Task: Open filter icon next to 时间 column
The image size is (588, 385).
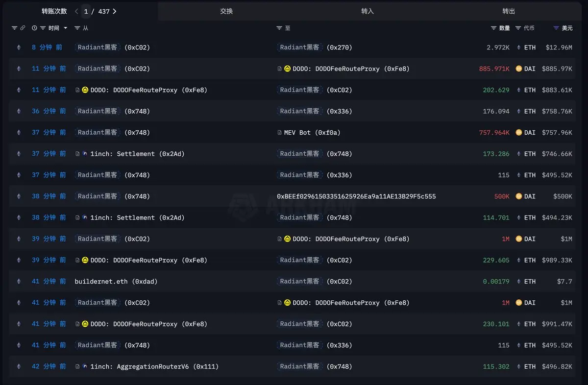Action: tap(43, 28)
